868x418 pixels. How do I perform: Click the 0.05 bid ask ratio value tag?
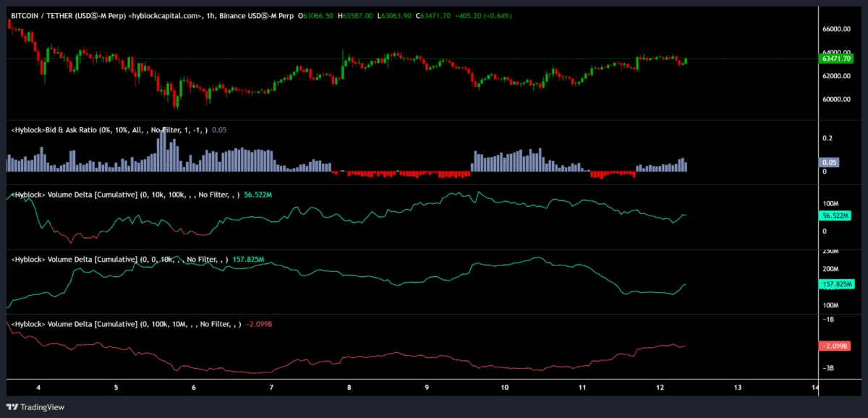click(x=828, y=163)
